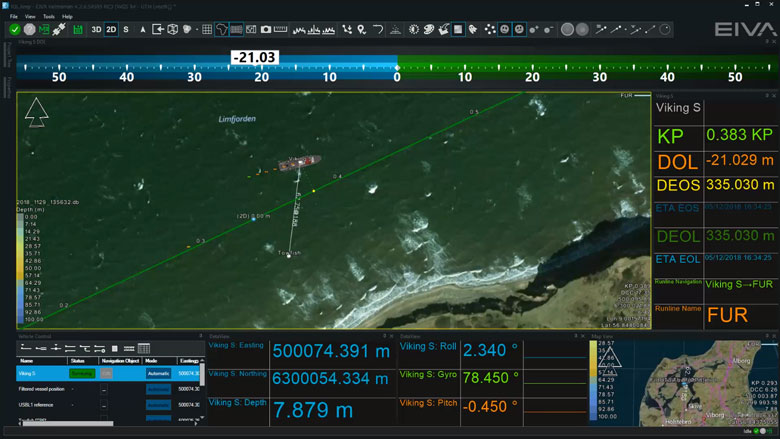780x439 pixels.
Task: Click the 3D box view icon
Action: pyautogui.click(x=173, y=30)
